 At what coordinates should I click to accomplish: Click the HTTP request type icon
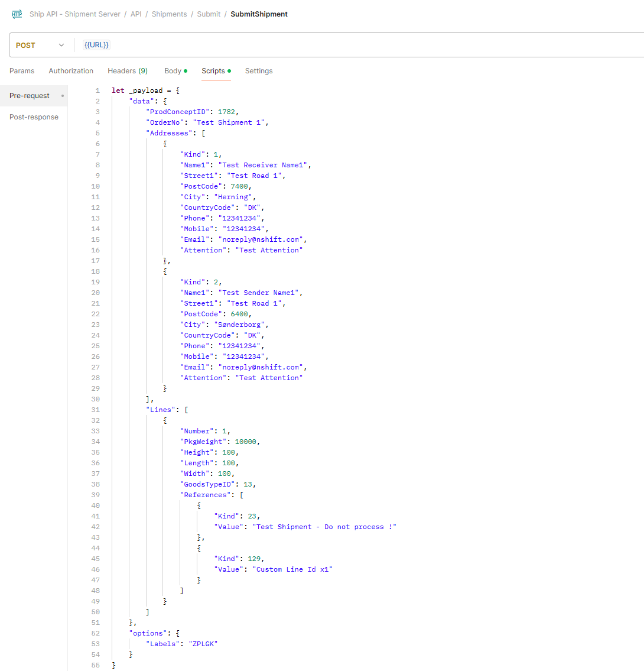tap(17, 14)
